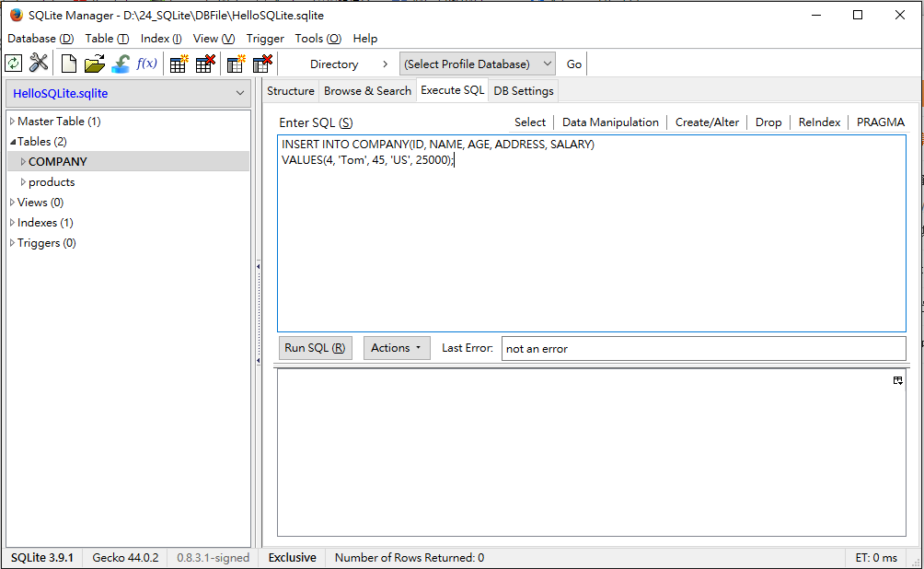This screenshot has width=924, height=569.
Task: Click the small results export icon
Action: click(x=897, y=380)
